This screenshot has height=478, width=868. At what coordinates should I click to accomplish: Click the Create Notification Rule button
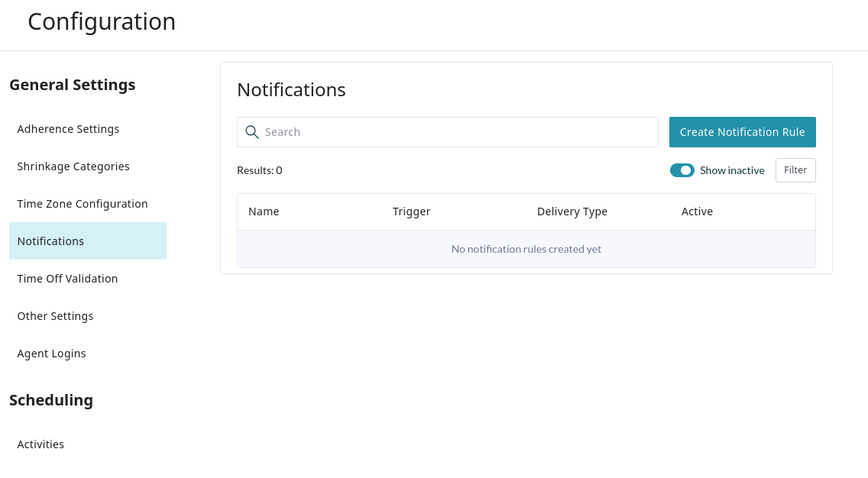pos(742,132)
